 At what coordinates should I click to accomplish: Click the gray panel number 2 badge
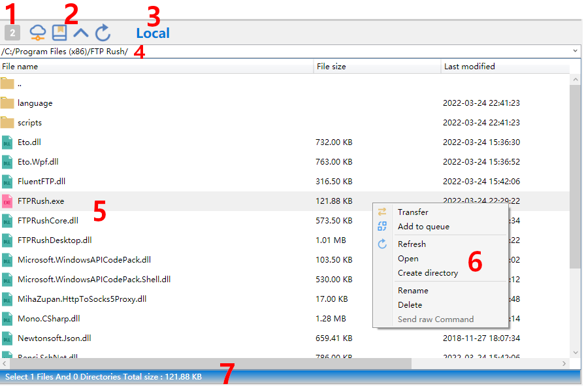click(x=12, y=33)
